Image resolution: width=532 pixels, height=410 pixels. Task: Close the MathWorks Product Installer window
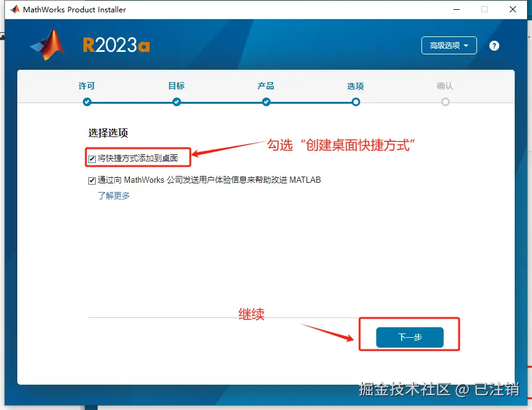[x=513, y=9]
